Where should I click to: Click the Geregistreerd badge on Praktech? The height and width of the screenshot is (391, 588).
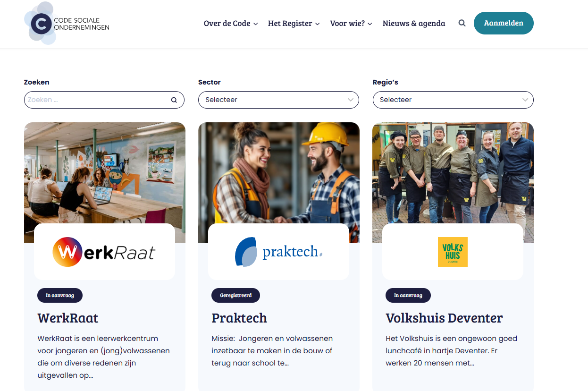click(x=235, y=295)
